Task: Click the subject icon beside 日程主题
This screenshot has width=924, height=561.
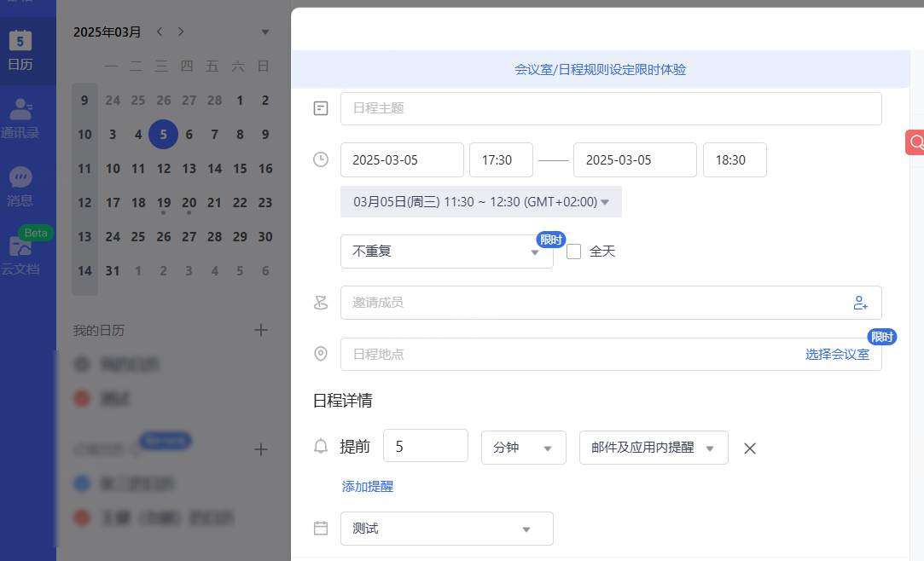Action: click(321, 108)
